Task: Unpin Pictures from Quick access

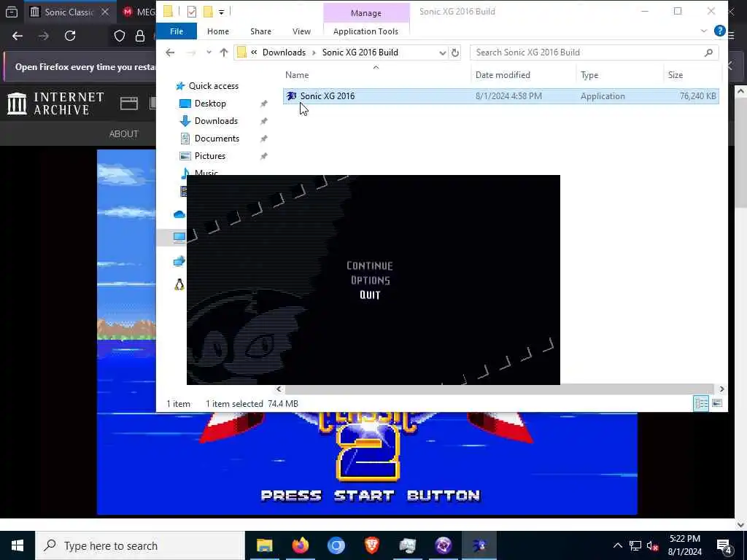Action: click(263, 156)
